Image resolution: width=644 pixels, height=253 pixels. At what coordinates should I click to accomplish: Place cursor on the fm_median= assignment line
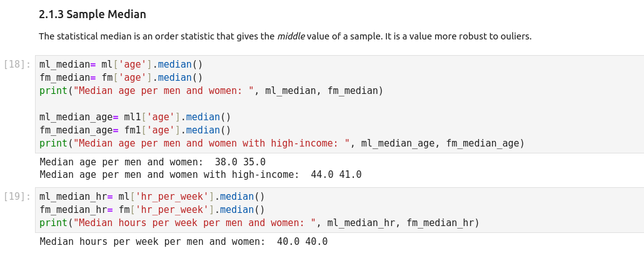pyautogui.click(x=121, y=78)
